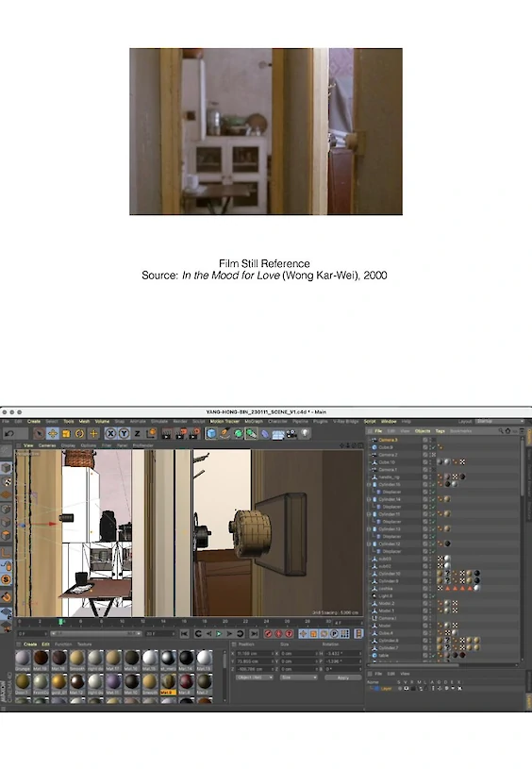Click the Spline Pen tool icon
This screenshot has height=769, width=532.
click(224, 433)
